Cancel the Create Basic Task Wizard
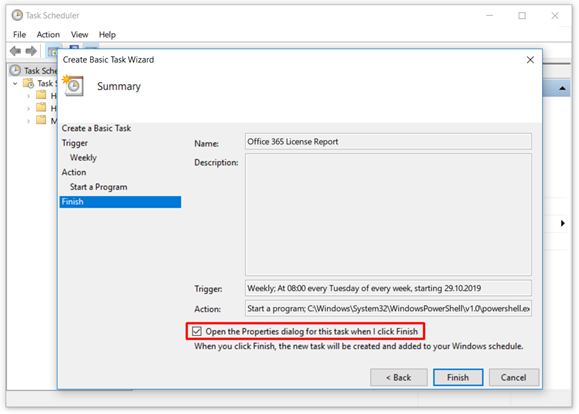579x414 pixels. pos(514,377)
